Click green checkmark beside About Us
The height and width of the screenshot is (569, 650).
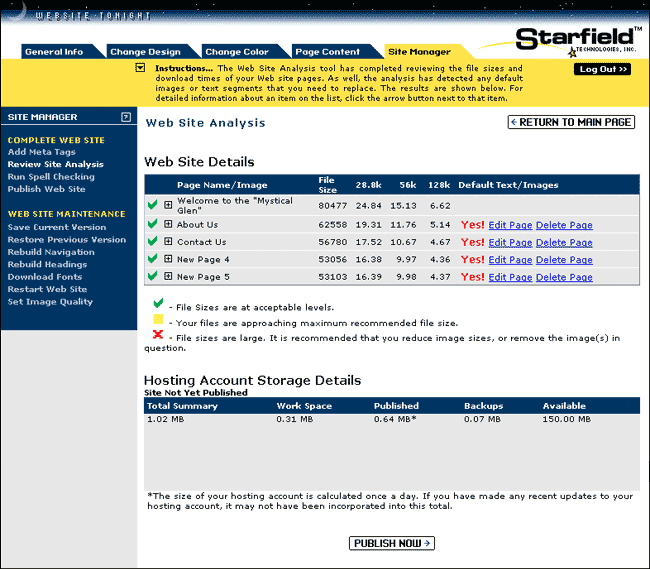(153, 224)
